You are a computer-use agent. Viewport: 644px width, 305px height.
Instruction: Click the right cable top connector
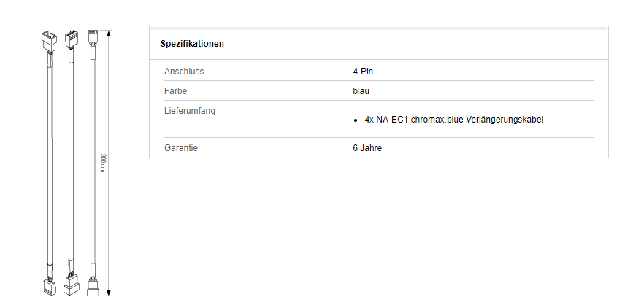click(x=93, y=36)
